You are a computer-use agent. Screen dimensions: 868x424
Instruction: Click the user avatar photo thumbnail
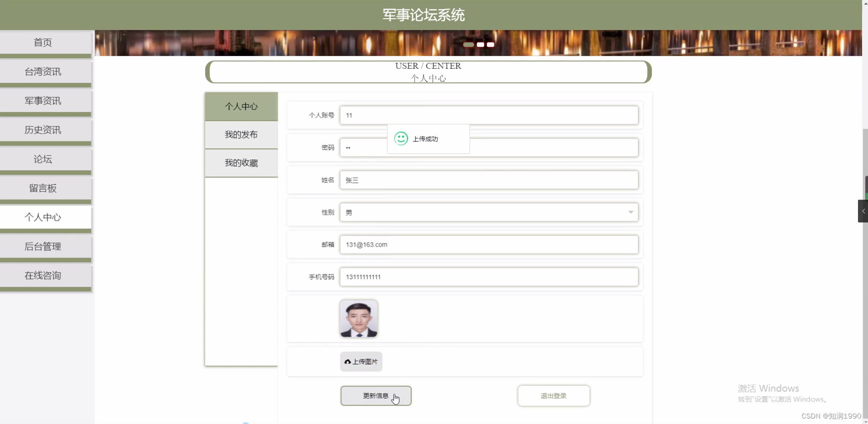358,318
